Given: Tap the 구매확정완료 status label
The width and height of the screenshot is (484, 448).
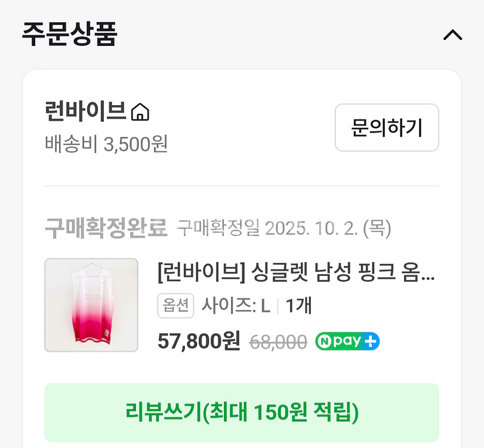Looking at the screenshot, I should (x=106, y=228).
